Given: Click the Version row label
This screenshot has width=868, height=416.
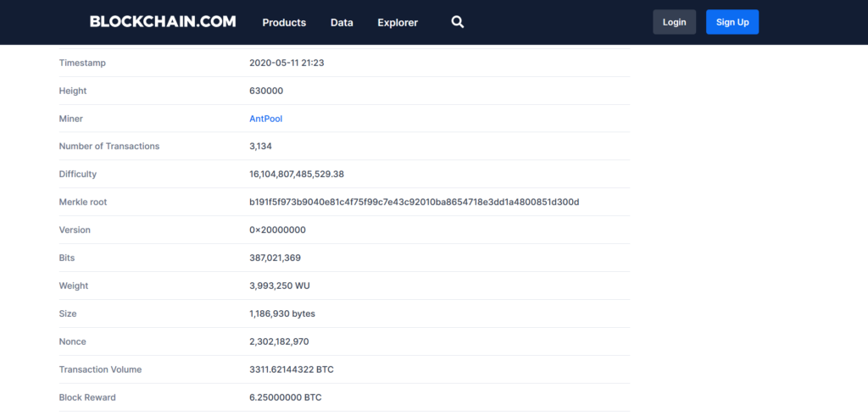Looking at the screenshot, I should point(75,230).
